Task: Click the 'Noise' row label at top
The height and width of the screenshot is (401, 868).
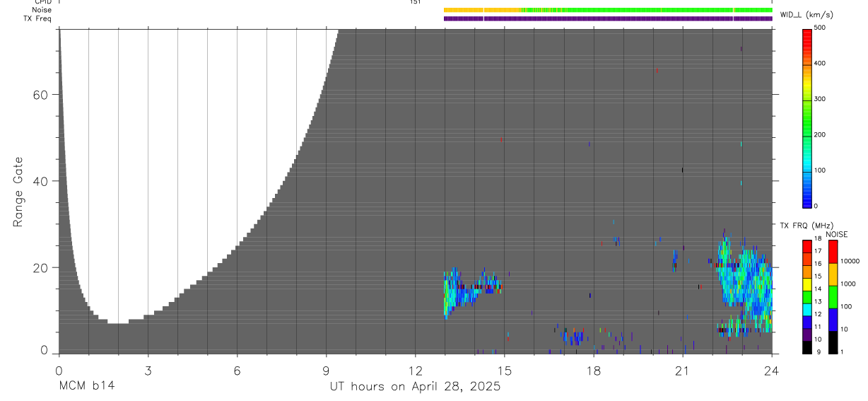Action: click(x=42, y=10)
